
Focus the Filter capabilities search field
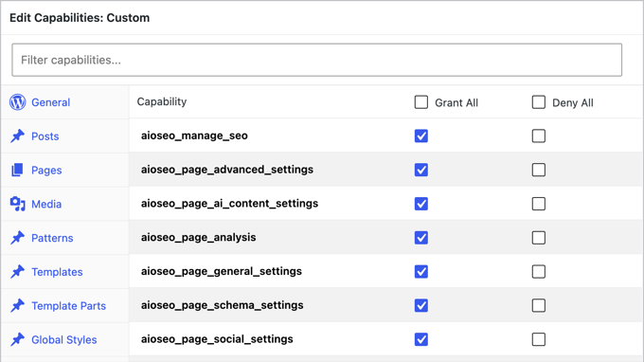(x=316, y=60)
